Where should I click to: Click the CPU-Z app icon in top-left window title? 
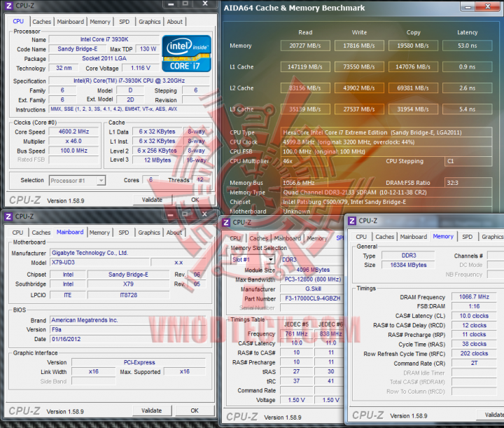click(9, 5)
